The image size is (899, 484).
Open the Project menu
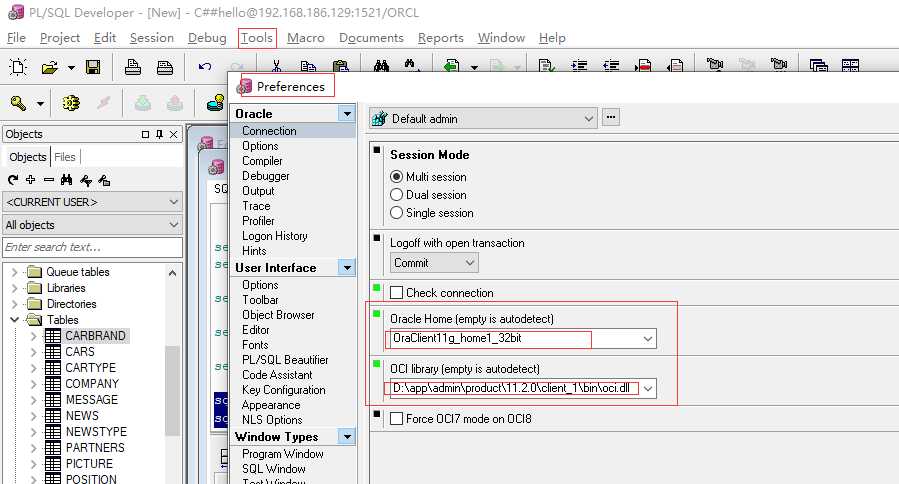[60, 38]
